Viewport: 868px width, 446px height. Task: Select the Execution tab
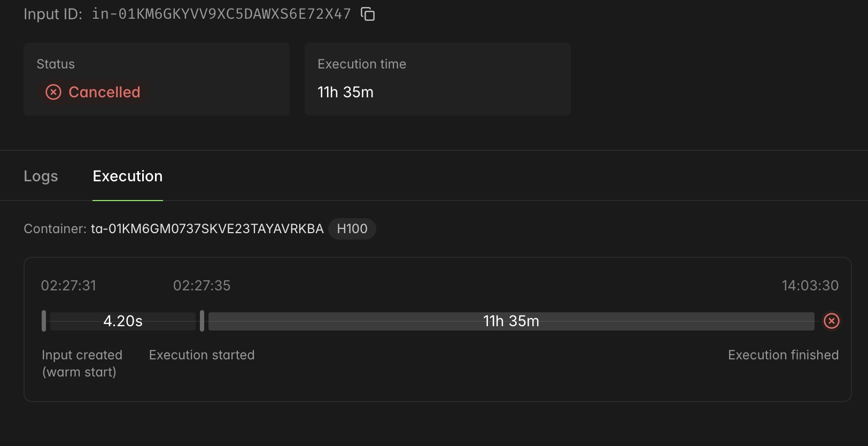[x=128, y=176]
